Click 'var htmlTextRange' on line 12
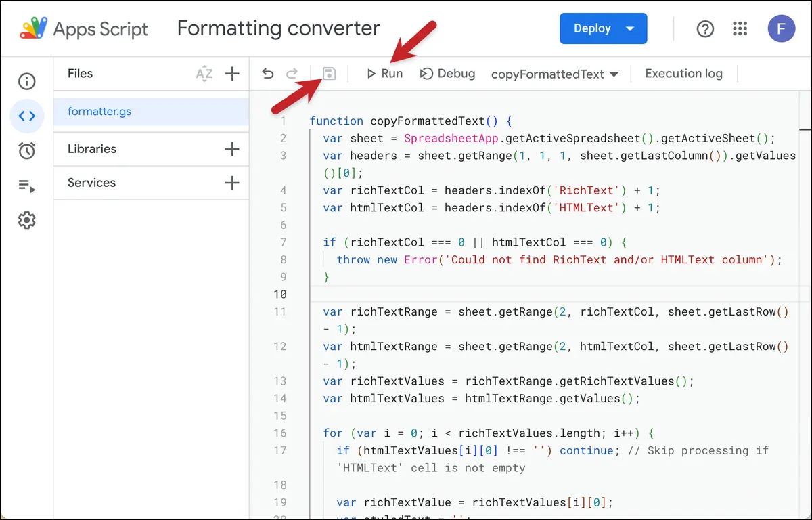 point(380,347)
